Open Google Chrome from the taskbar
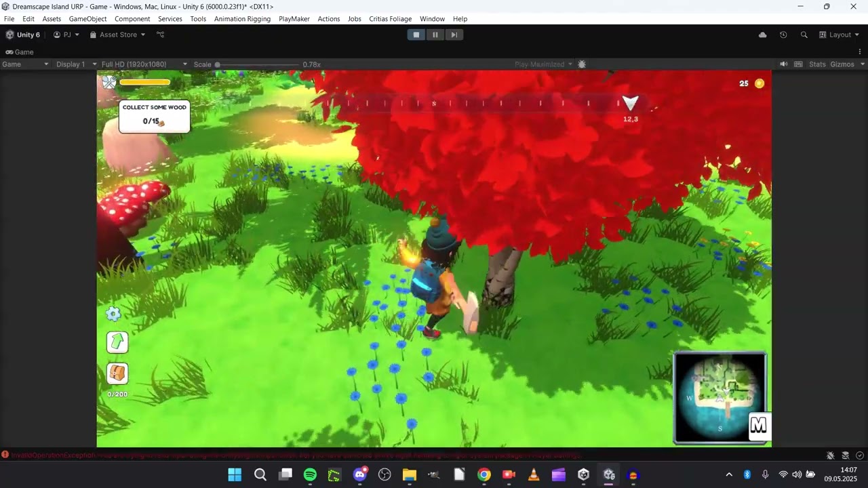The image size is (868, 488). click(484, 474)
